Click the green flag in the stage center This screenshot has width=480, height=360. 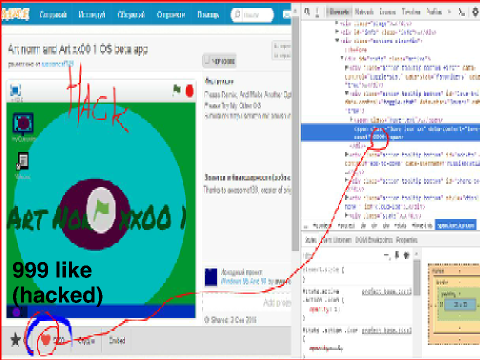click(101, 210)
